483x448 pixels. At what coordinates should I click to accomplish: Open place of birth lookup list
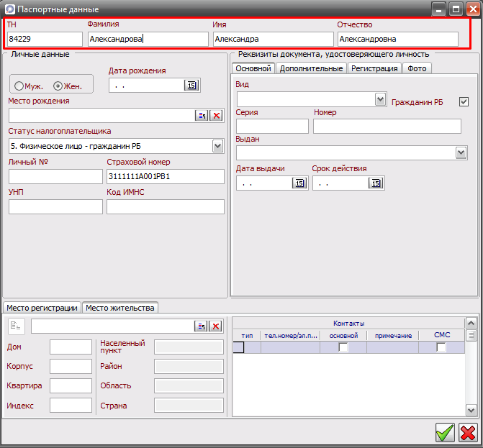202,116
